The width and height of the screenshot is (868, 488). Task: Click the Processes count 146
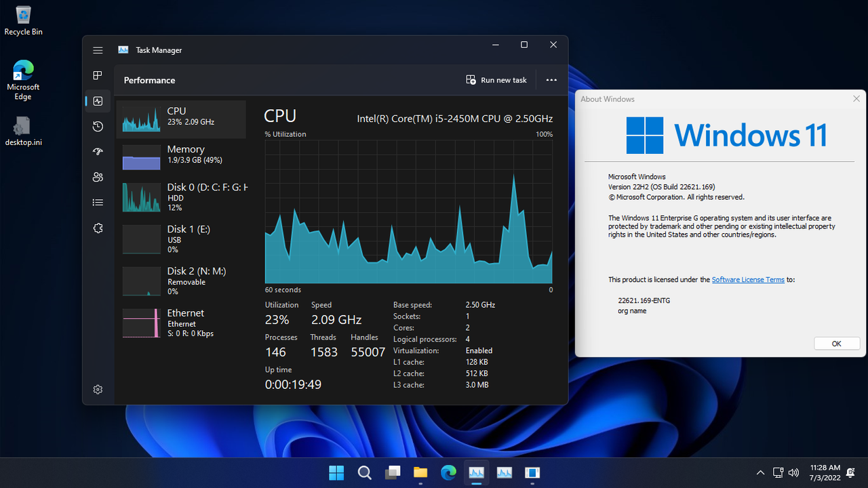(275, 352)
